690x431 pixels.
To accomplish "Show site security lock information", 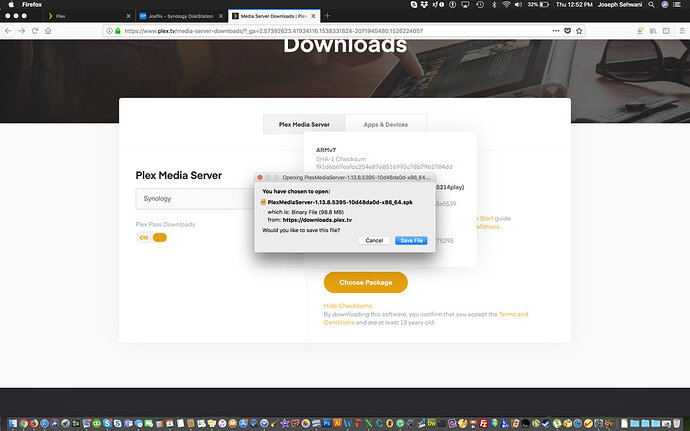I will point(118,31).
